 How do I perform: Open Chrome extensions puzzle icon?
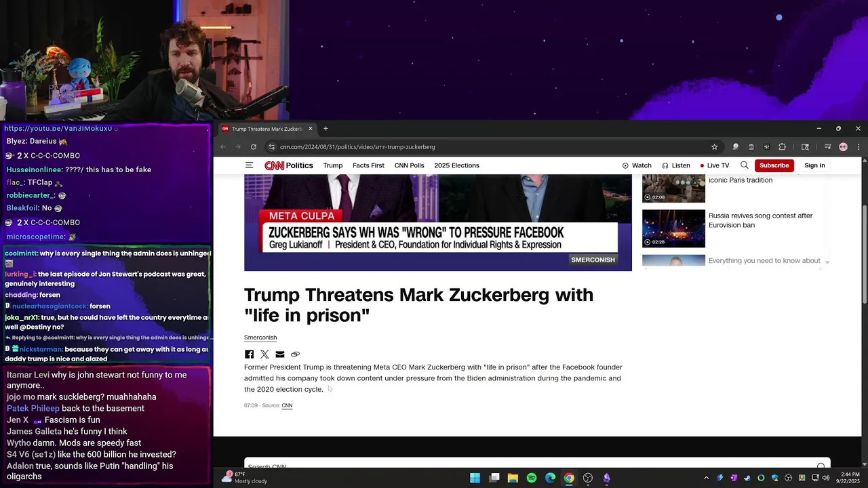pos(782,146)
